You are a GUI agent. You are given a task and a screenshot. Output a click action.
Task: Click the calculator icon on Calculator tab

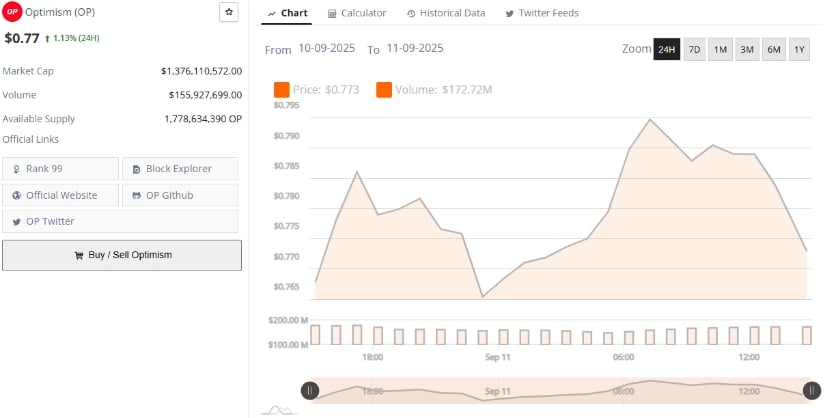click(331, 14)
